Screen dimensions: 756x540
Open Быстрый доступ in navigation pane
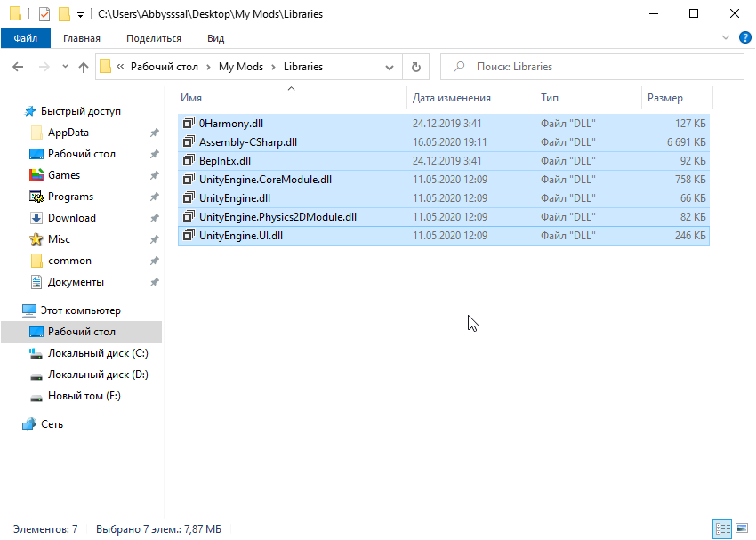click(x=81, y=111)
